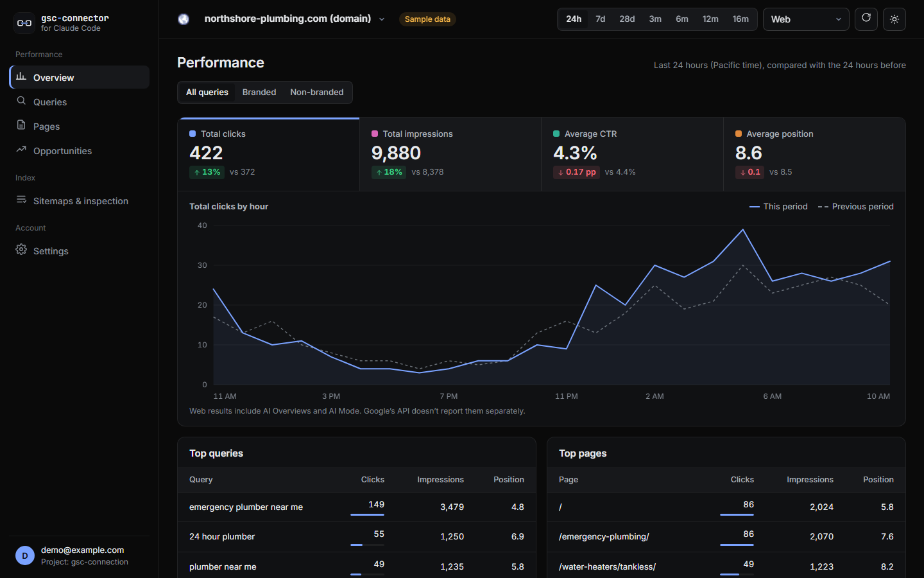Open Queries in the sidebar
The image size is (924, 578).
coord(80,101)
